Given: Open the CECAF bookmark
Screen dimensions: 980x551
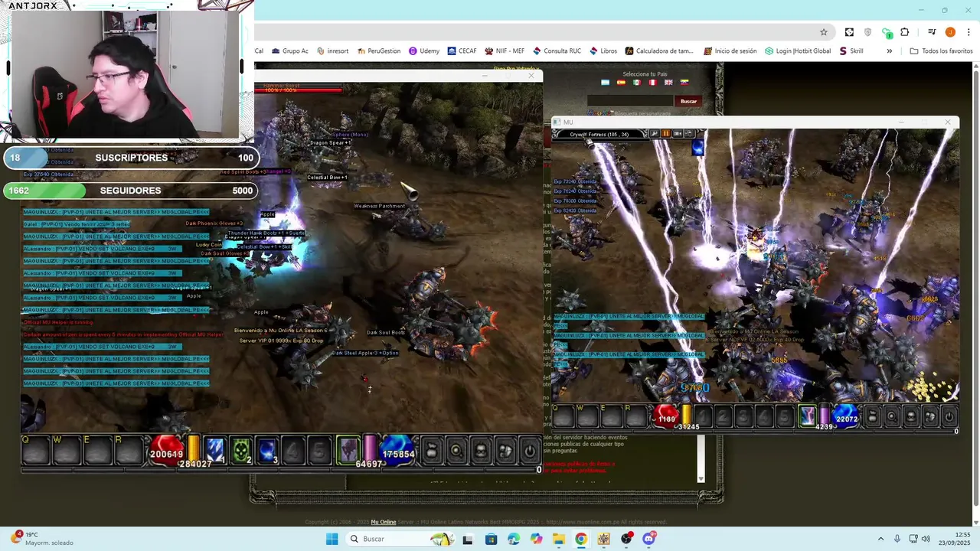Looking at the screenshot, I should [462, 51].
